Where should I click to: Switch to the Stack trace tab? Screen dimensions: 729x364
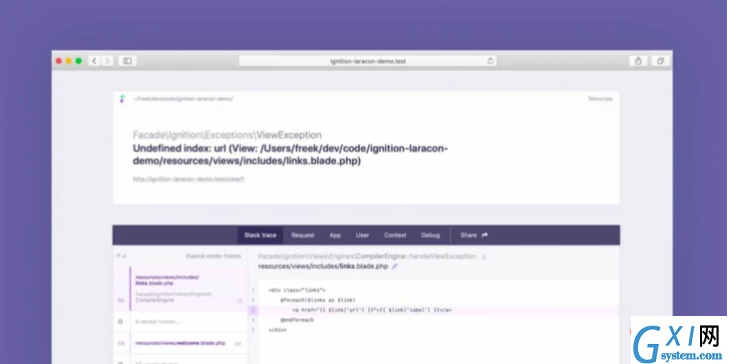pos(260,235)
